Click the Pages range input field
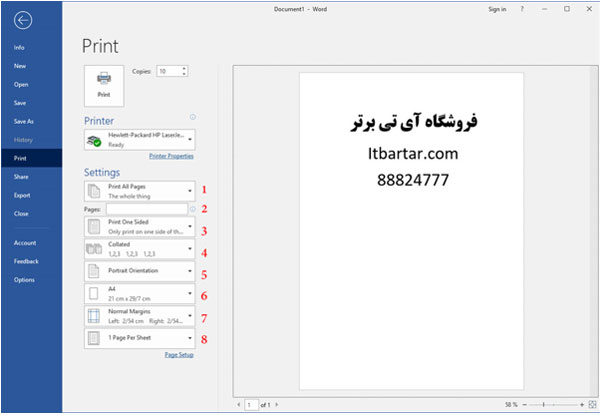The height and width of the screenshot is (415, 600). click(x=147, y=209)
